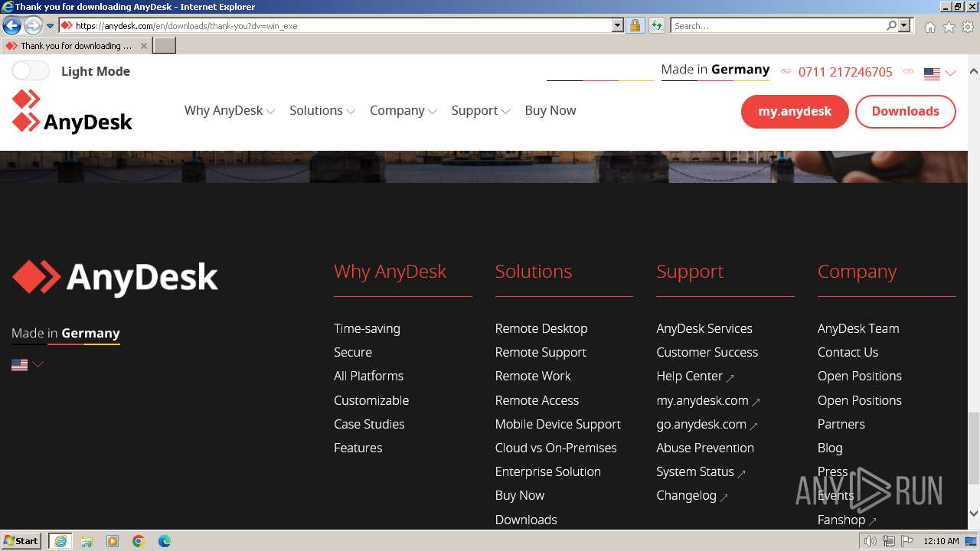Click the my.anydesk red button

[795, 112]
